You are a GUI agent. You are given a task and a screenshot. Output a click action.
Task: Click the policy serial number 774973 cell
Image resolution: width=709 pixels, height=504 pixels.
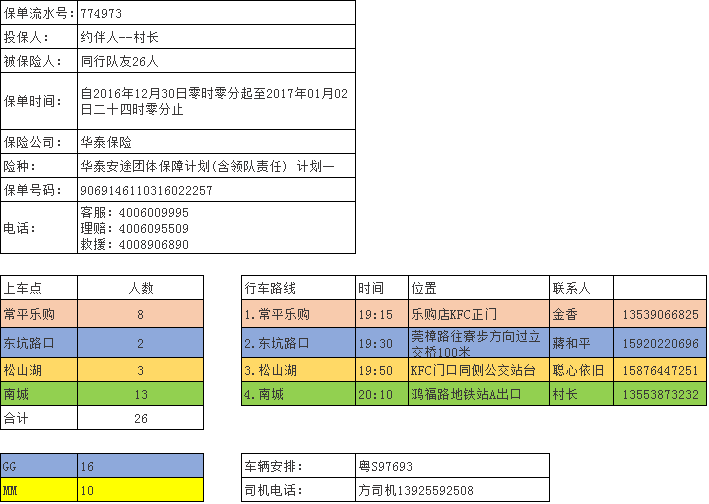click(x=215, y=13)
